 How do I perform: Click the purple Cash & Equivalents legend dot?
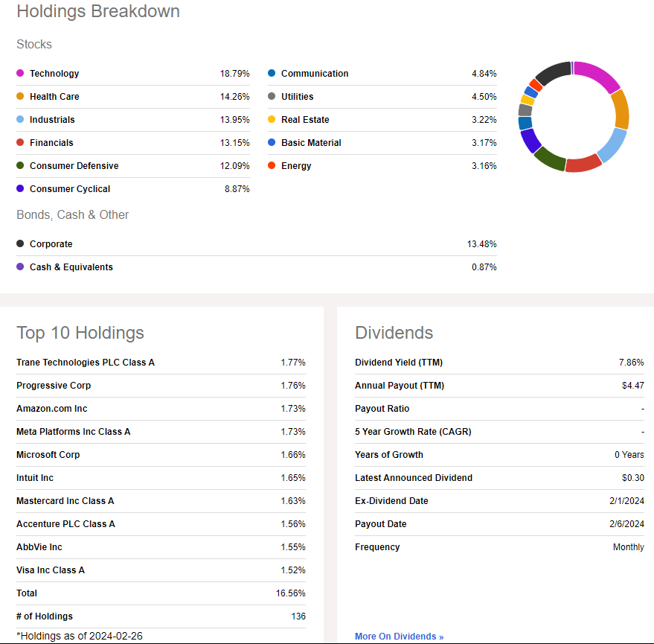[x=20, y=267]
